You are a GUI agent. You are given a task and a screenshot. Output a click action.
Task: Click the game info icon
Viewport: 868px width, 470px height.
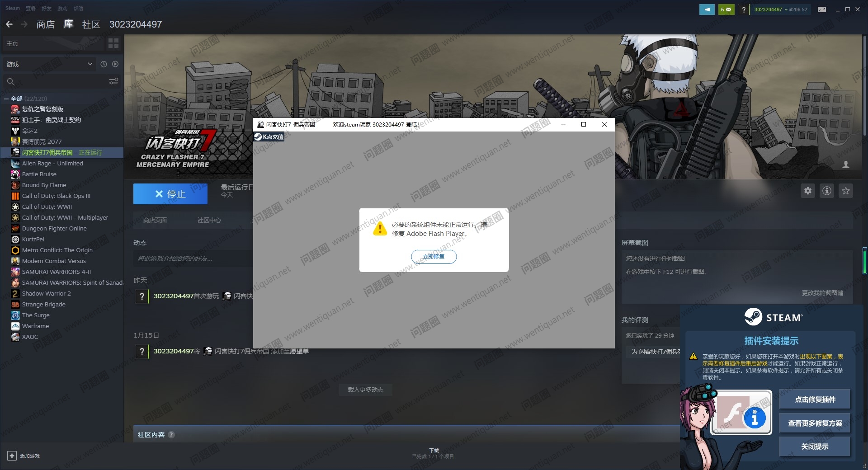(x=827, y=191)
